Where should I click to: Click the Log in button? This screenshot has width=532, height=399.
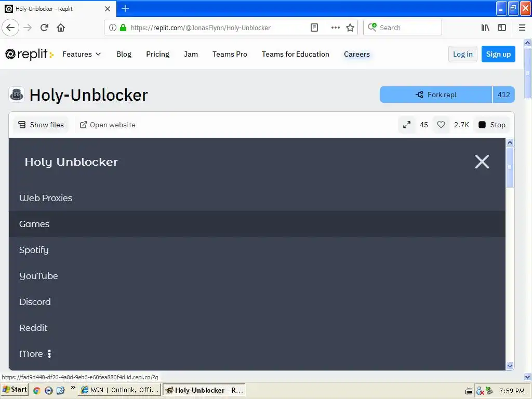tap(462, 54)
